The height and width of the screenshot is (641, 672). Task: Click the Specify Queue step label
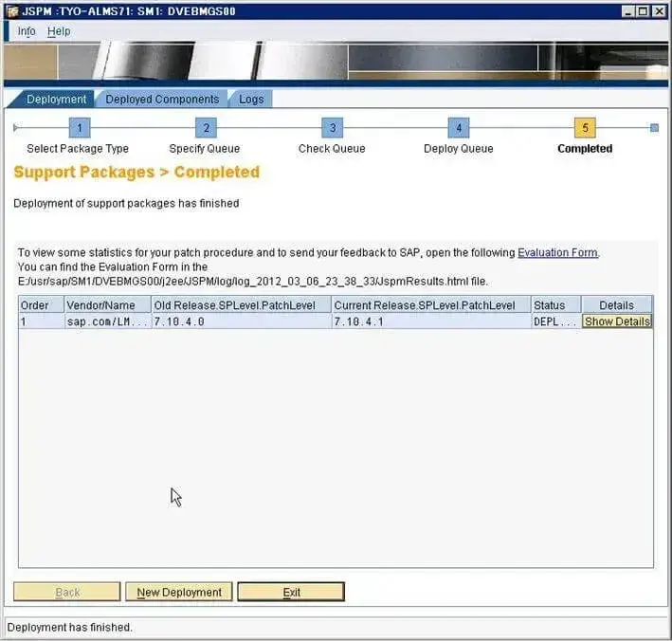point(205,149)
